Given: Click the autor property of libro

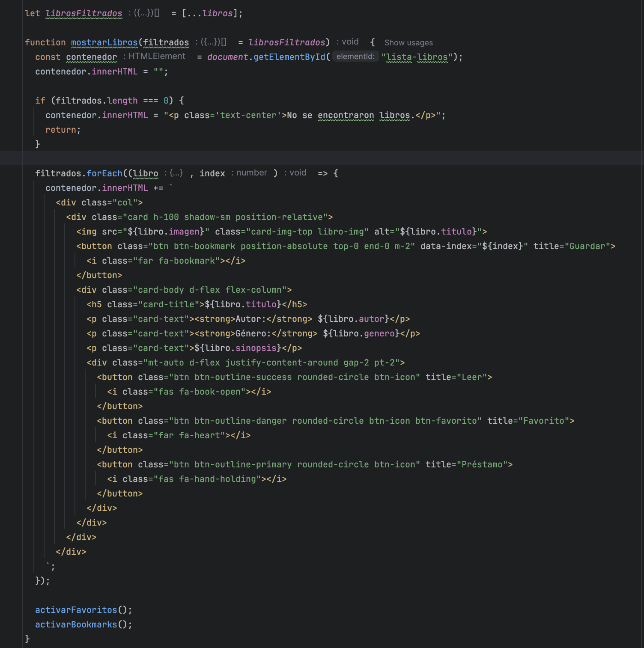Looking at the screenshot, I should click(x=372, y=319).
